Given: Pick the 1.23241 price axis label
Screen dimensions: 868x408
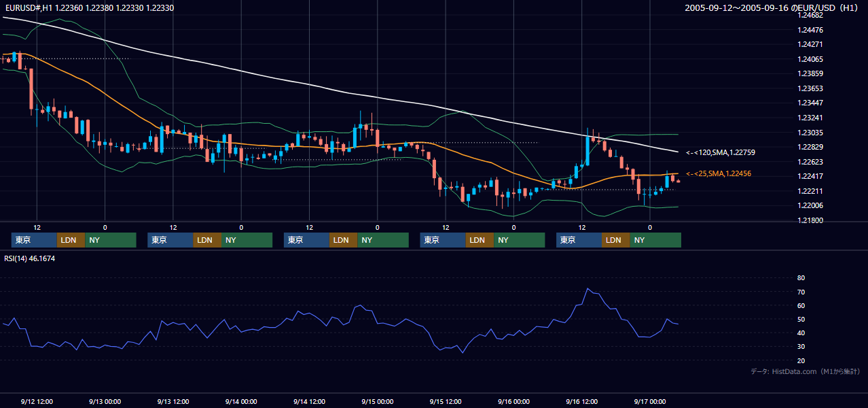Looking at the screenshot, I should point(811,118).
